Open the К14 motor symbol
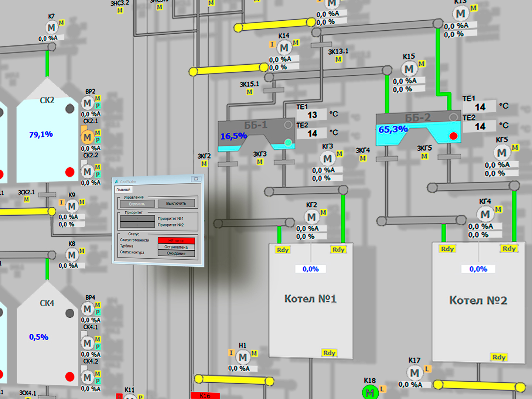The image size is (532, 399). coord(284,48)
